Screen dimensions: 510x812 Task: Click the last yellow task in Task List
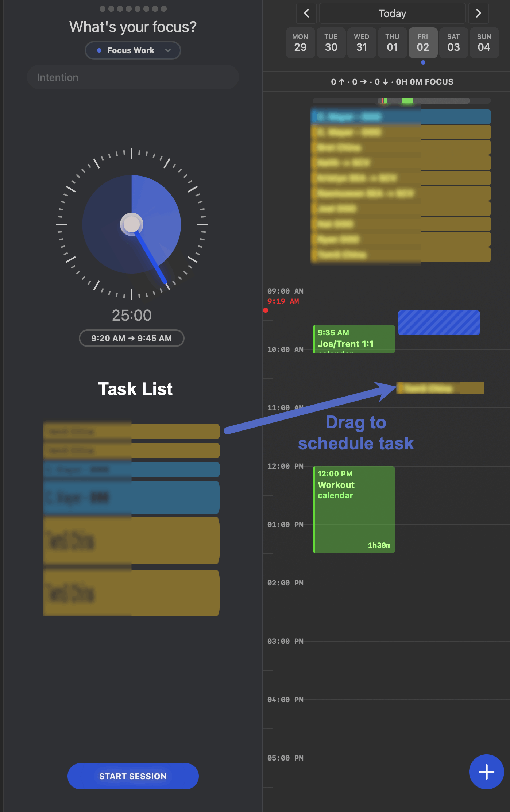click(131, 593)
